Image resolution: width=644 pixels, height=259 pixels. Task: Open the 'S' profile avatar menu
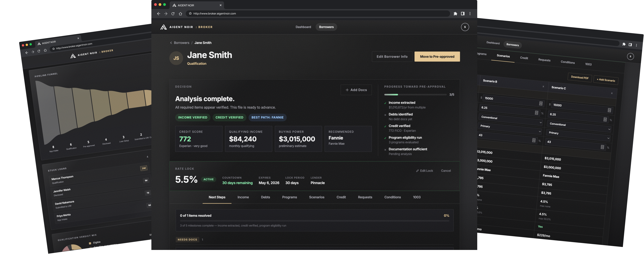coord(465,27)
